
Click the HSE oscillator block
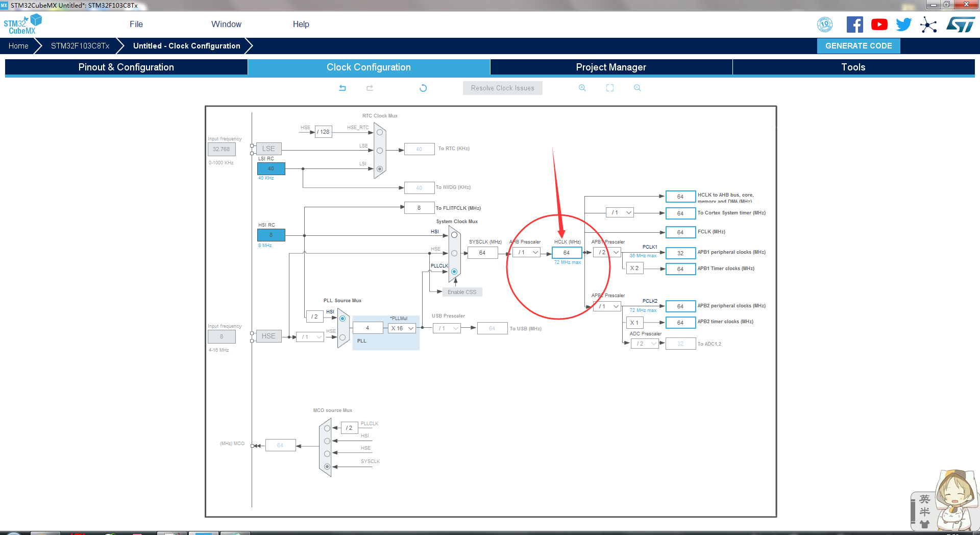(268, 336)
